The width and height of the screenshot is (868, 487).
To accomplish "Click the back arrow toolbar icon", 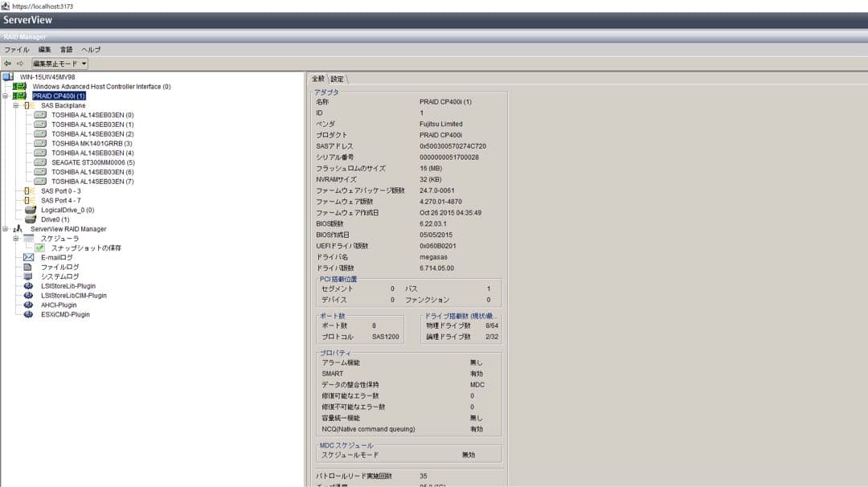I will (8, 63).
